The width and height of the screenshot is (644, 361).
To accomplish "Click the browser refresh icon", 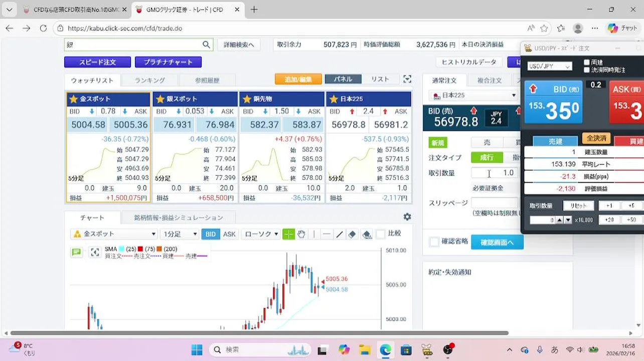I will point(43,28).
